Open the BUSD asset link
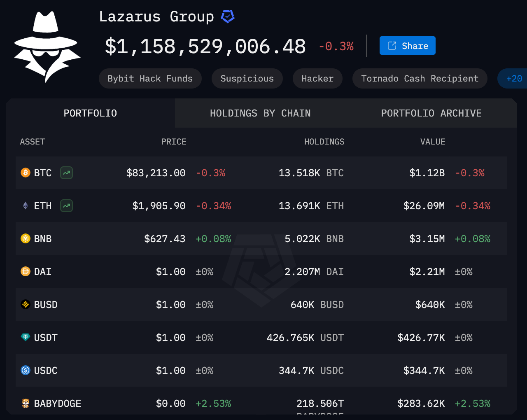Image resolution: width=527 pixels, height=420 pixels. (x=46, y=305)
